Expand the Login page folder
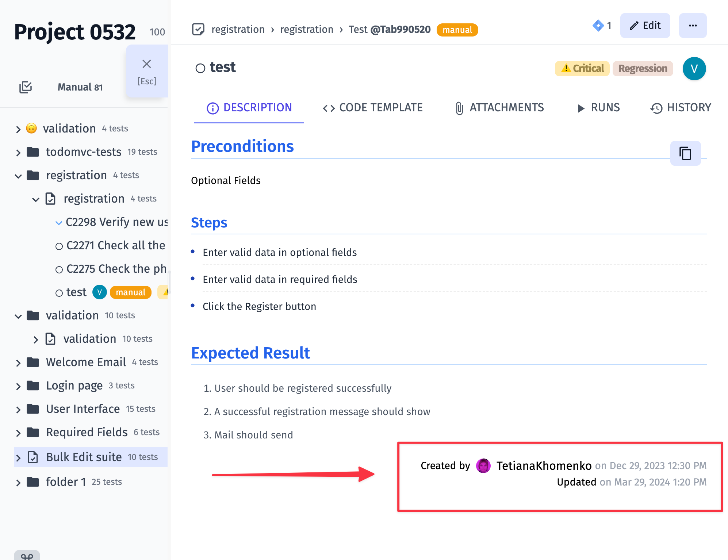The width and height of the screenshot is (728, 560). click(18, 386)
